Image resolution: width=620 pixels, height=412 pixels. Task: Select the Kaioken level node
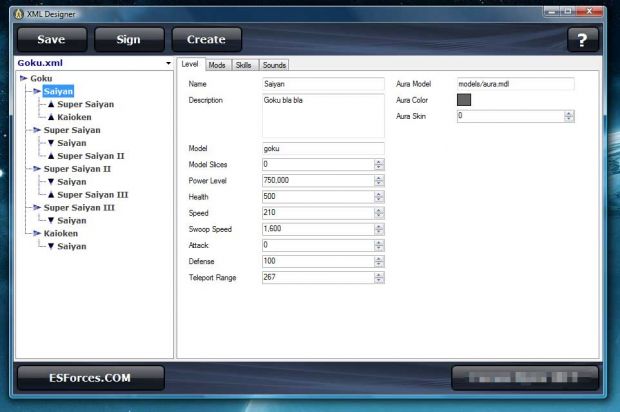click(x=60, y=233)
